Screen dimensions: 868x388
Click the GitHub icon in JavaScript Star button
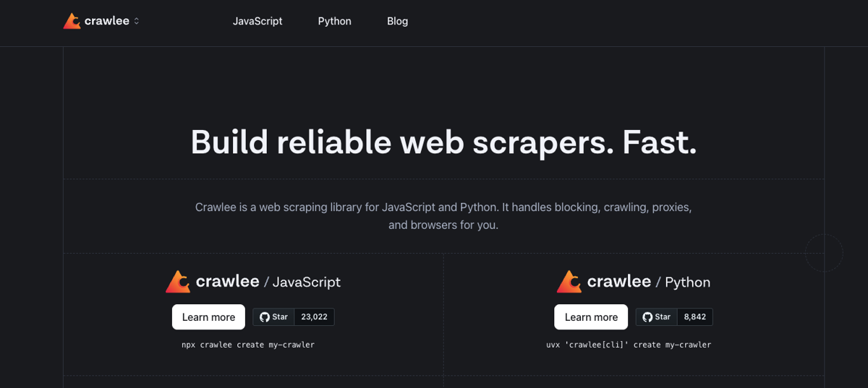click(x=265, y=317)
